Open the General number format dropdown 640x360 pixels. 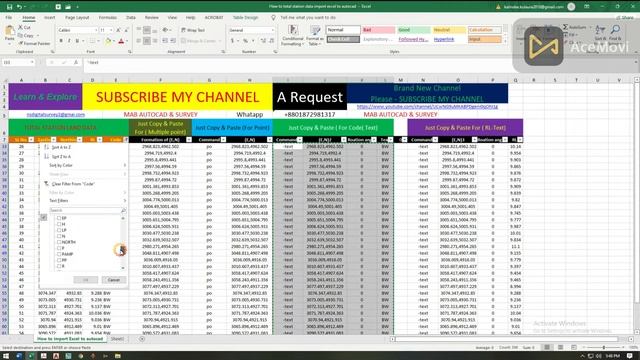pyautogui.click(x=273, y=30)
